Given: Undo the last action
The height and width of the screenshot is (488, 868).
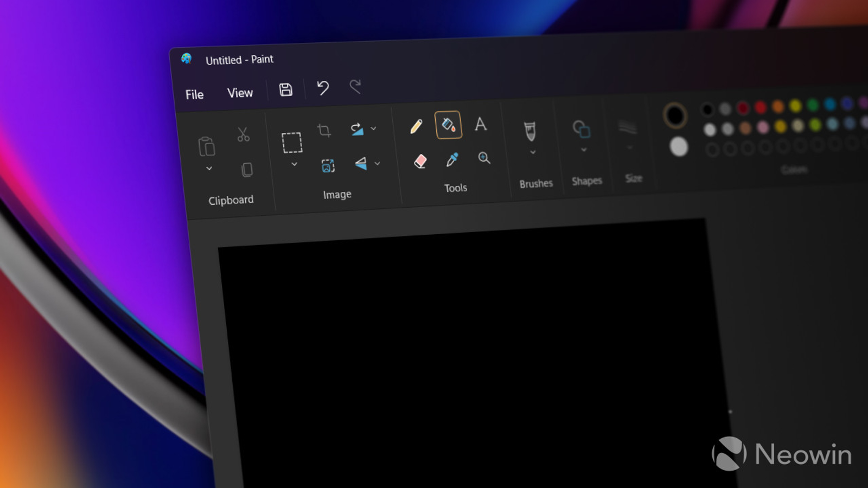Looking at the screenshot, I should 323,87.
